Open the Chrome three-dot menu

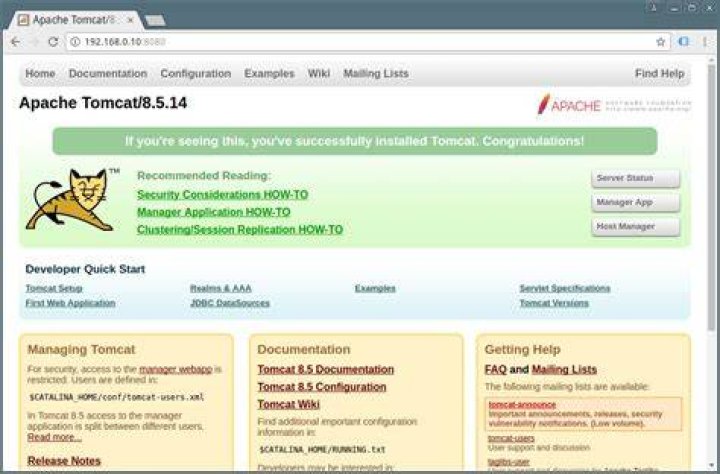coord(704,42)
